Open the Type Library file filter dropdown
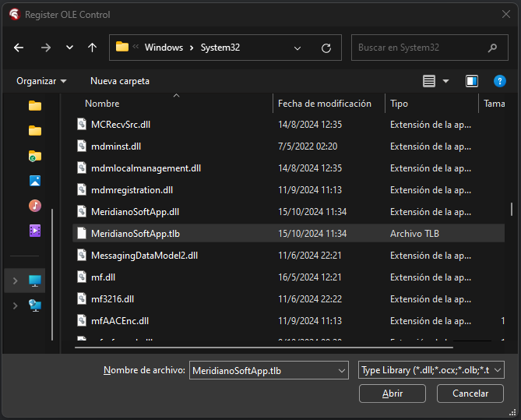The height and width of the screenshot is (420, 521). tap(431, 370)
